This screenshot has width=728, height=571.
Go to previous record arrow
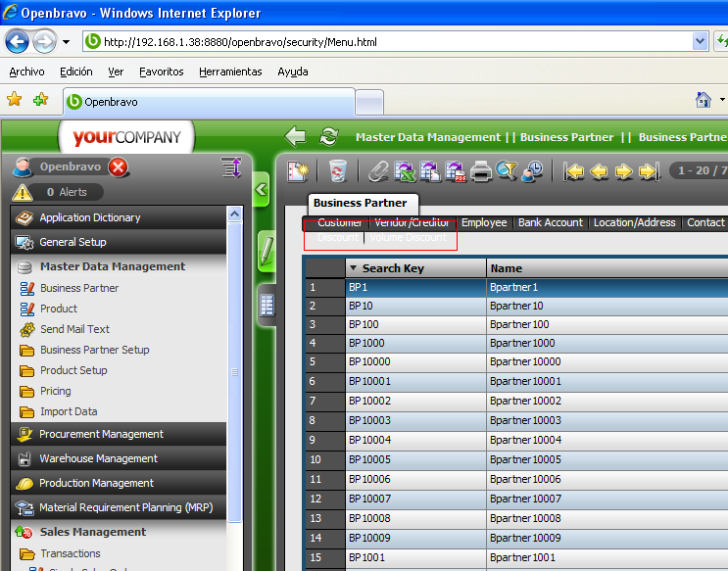click(599, 171)
